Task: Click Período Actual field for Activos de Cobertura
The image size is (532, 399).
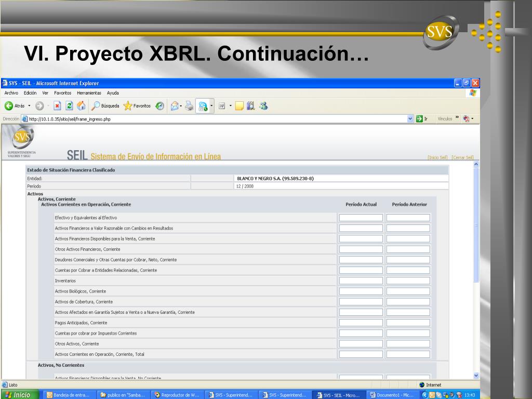Action: [361, 302]
